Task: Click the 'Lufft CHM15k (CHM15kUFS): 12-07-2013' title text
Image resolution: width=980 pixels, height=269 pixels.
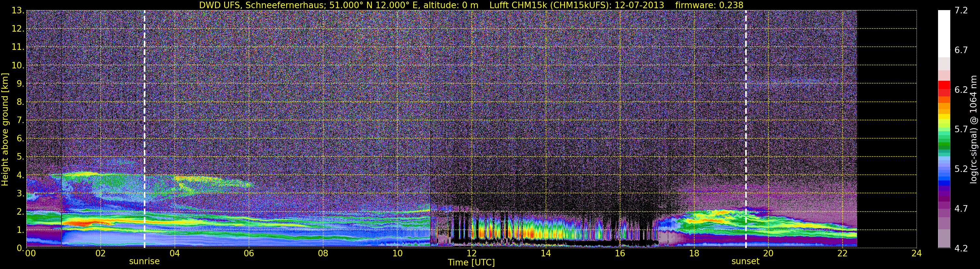Action: [576, 5]
